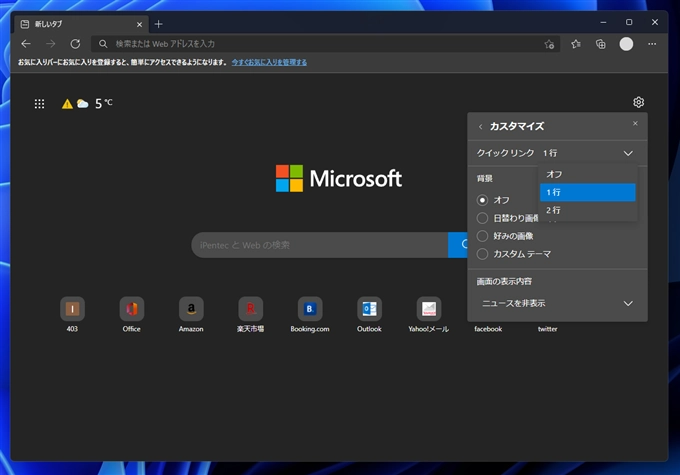Image resolution: width=680 pixels, height=475 pixels.
Task: Open the 403 quick link tile
Action: [72, 314]
